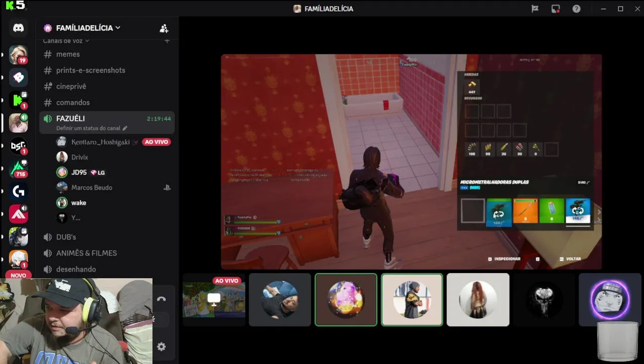
Task: Click the pencil icon to edit channel status
Action: [x=125, y=128]
